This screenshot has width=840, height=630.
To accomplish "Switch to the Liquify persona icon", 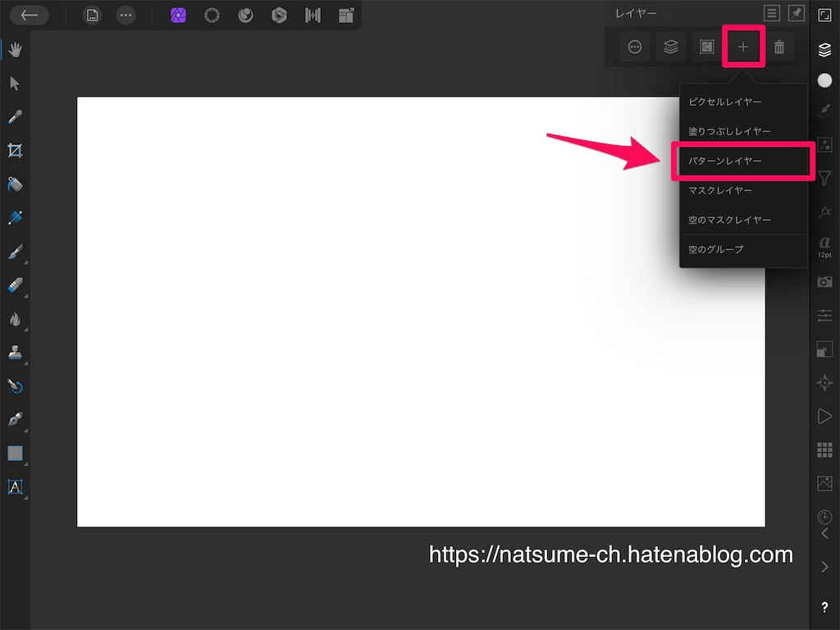I will 245,15.
